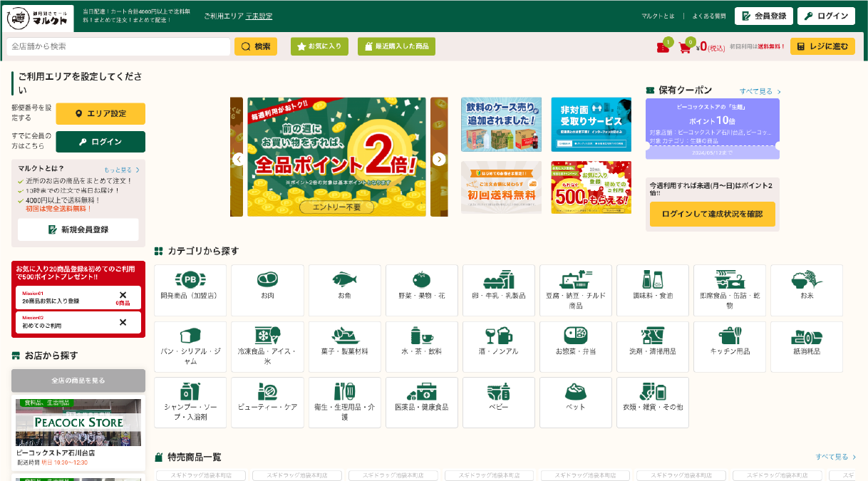Open the 冷凍食品・アイス・氷 category
This screenshot has height=481, width=868.
(x=267, y=346)
